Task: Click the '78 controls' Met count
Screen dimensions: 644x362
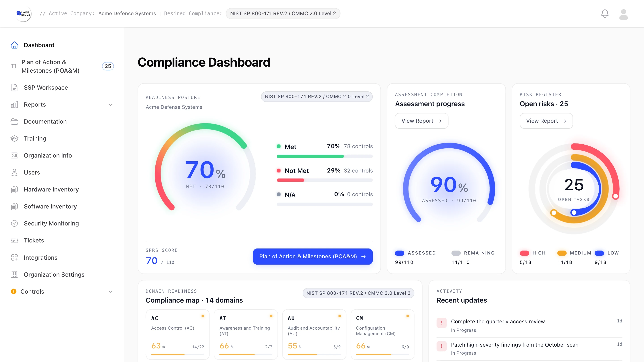Action: [358, 146]
